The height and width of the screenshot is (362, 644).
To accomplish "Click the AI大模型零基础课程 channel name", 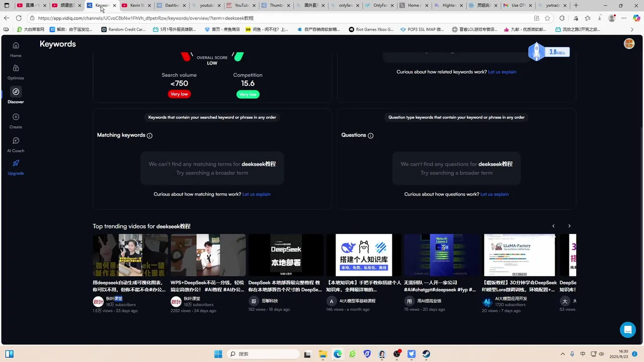I will pyautogui.click(x=357, y=301).
